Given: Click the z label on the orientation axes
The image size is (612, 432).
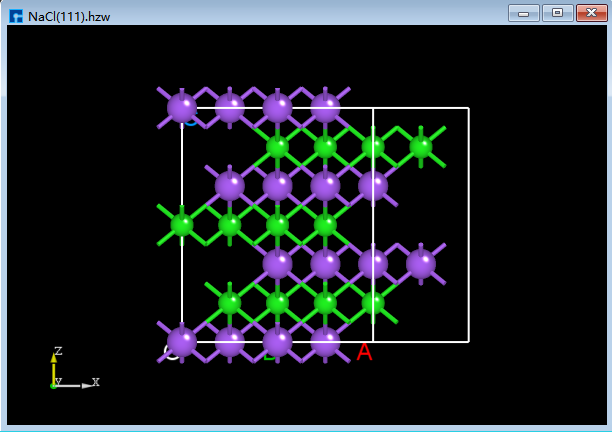Looking at the screenshot, I should click(x=58, y=350).
